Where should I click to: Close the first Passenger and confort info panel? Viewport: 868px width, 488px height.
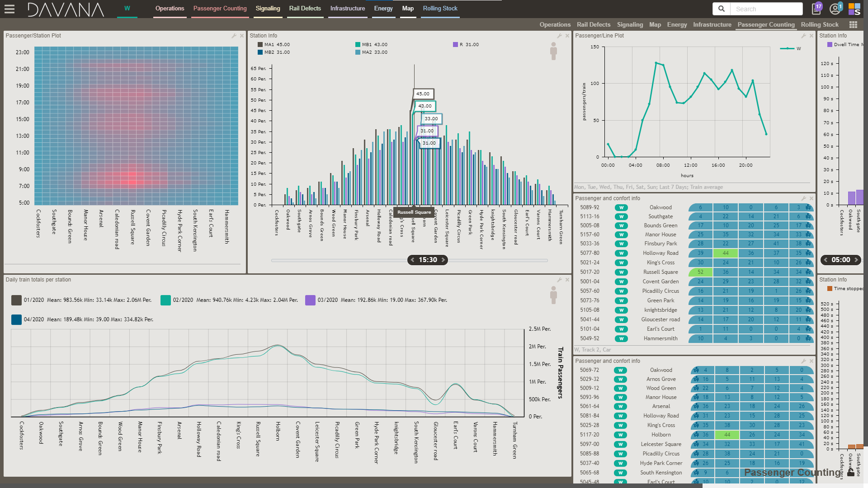(811, 198)
